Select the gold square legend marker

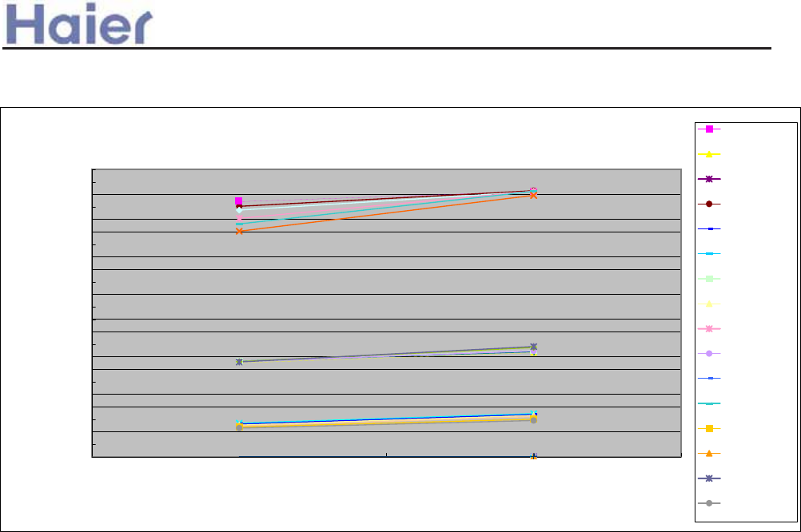(x=709, y=428)
